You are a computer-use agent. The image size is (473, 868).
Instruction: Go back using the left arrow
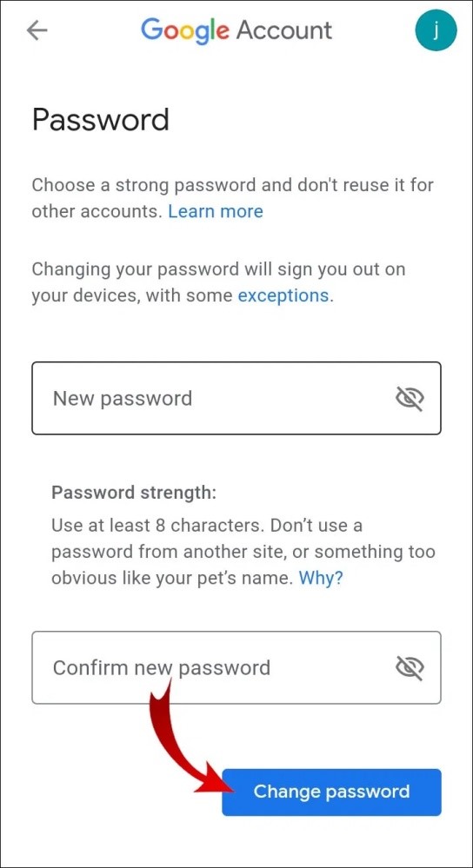pos(37,30)
